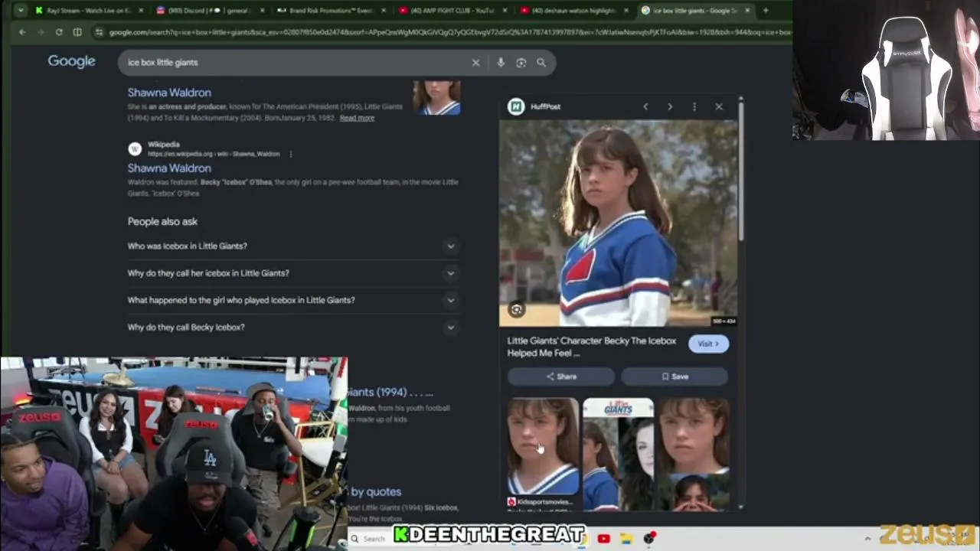Close the ice box little giants tab
The height and width of the screenshot is (551, 980).
pyautogui.click(x=747, y=11)
